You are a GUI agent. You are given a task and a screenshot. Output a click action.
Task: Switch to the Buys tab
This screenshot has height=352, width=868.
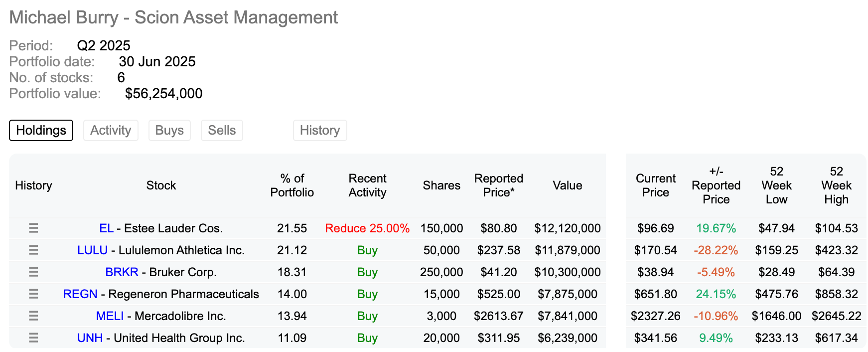click(169, 130)
